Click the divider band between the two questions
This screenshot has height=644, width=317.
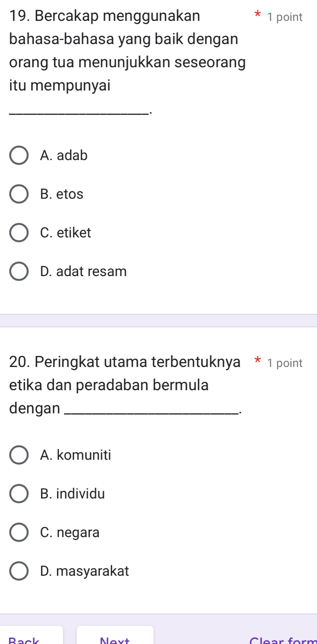tap(158, 320)
